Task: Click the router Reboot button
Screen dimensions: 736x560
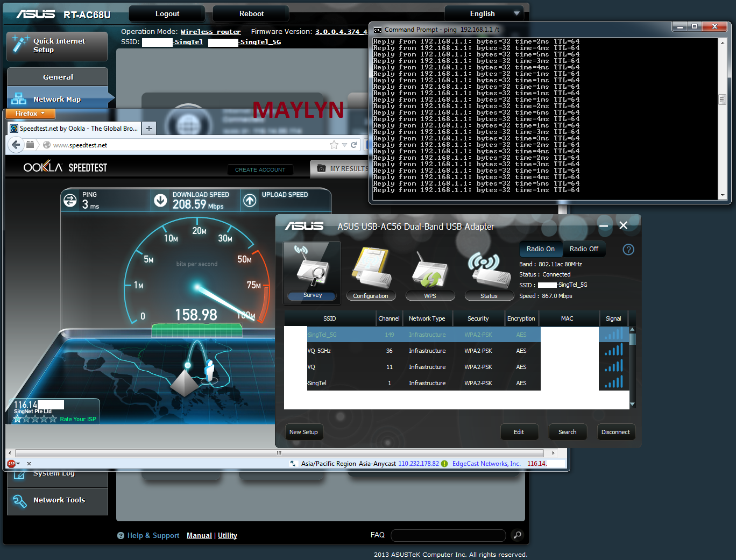Action: tap(251, 13)
